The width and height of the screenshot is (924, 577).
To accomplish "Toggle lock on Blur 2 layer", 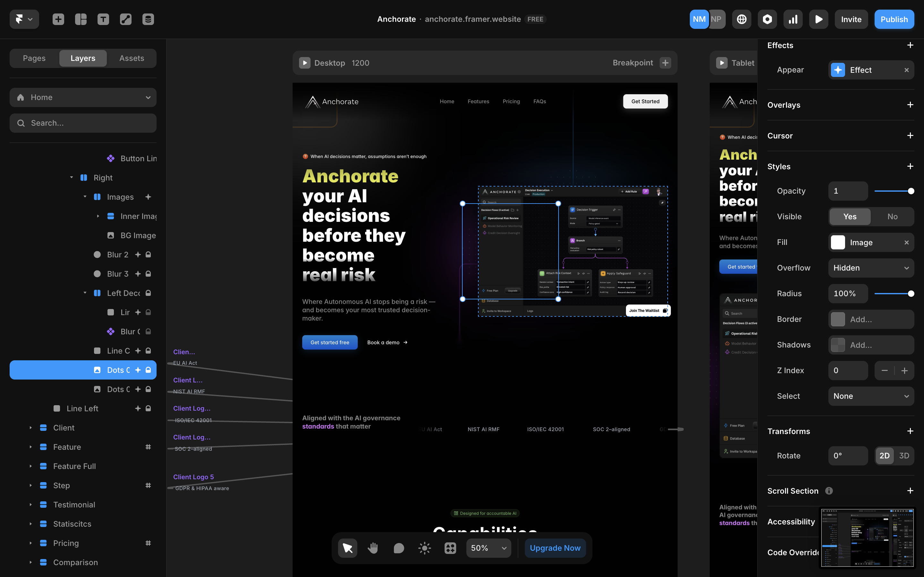I will pyautogui.click(x=148, y=255).
